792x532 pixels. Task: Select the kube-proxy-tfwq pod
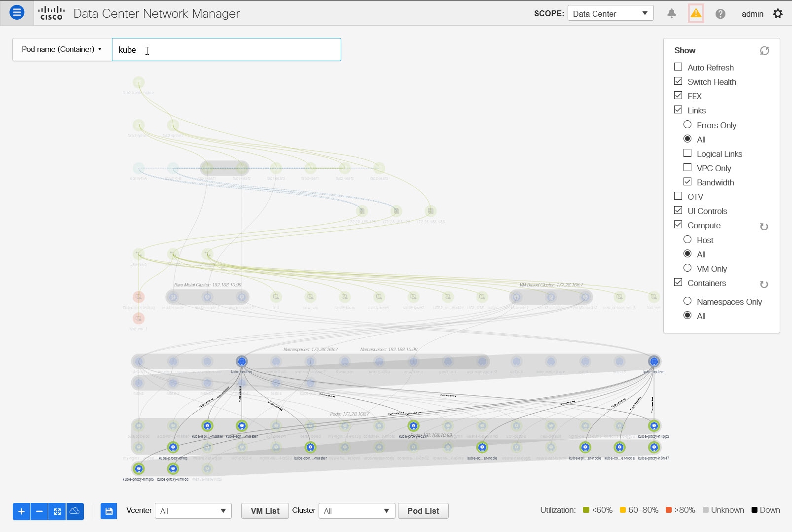(173, 448)
